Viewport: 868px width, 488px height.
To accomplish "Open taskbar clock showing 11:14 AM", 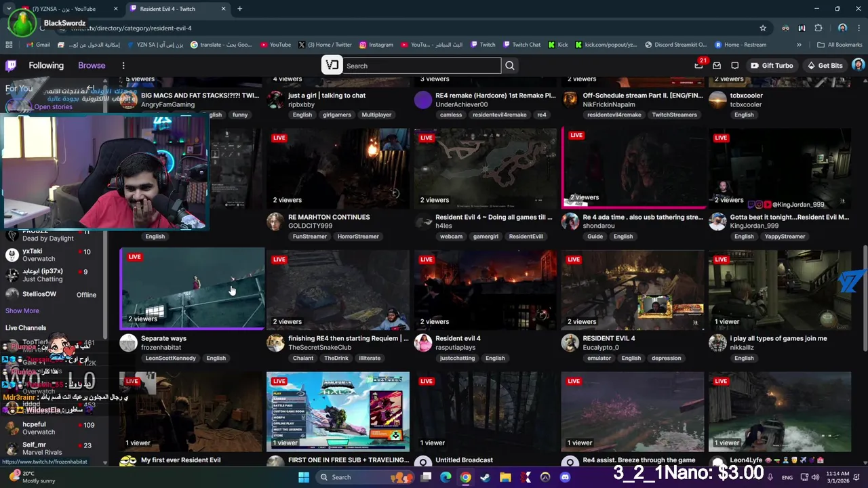I will pyautogui.click(x=838, y=477).
